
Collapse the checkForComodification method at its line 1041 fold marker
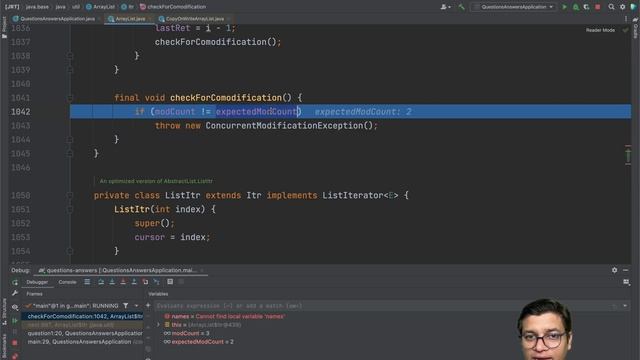(x=70, y=98)
